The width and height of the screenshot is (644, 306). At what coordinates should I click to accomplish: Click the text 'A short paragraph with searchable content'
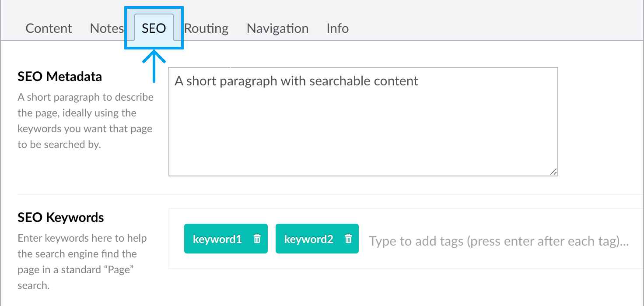296,81
